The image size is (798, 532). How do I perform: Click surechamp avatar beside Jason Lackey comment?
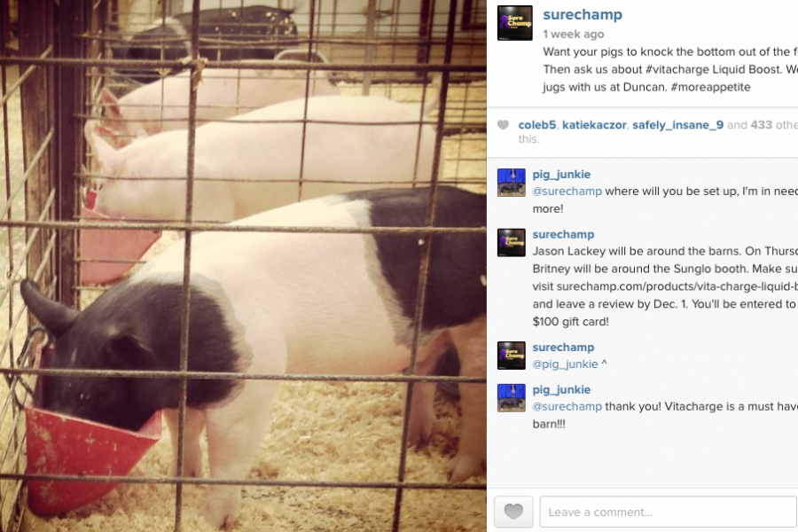click(x=511, y=242)
